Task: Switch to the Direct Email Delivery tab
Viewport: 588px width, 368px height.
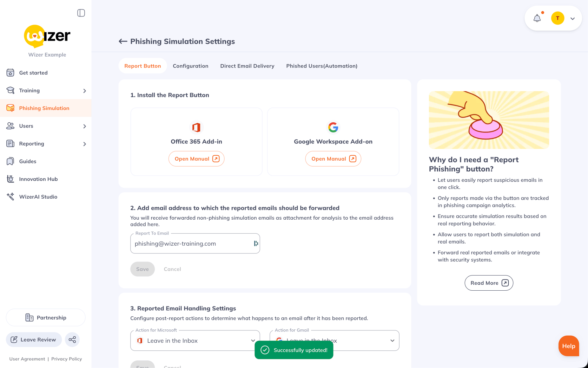Action: (247, 66)
